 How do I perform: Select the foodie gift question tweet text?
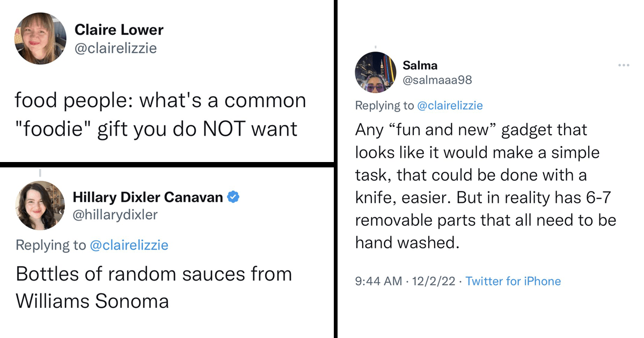tap(160, 114)
